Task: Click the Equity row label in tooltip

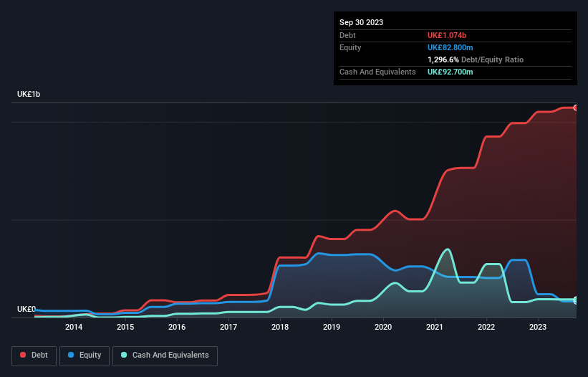Action: 350,47
